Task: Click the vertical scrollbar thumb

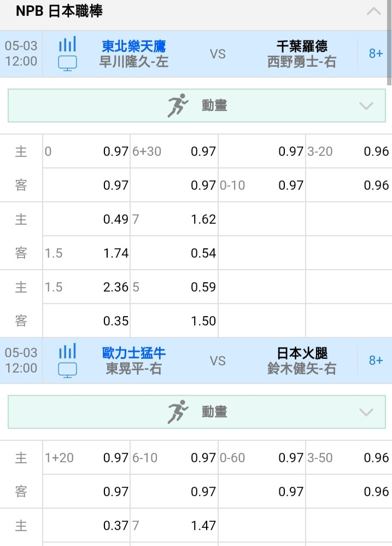Action: 389,42
